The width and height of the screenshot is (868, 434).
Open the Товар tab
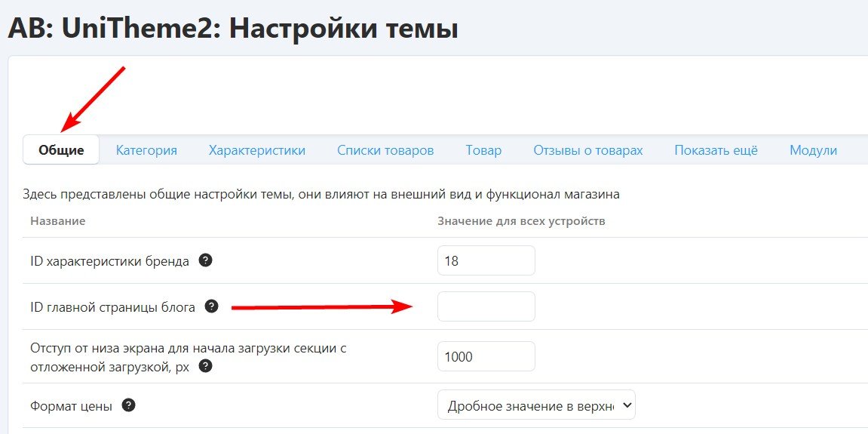pos(483,150)
